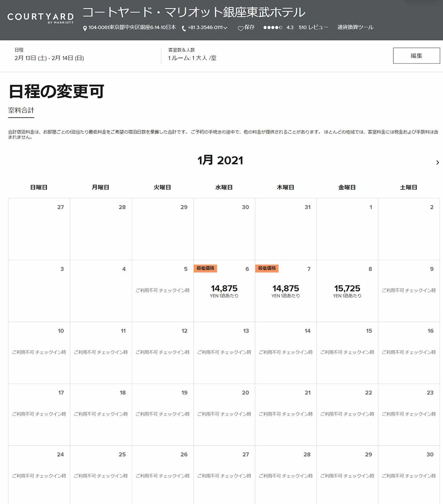The height and width of the screenshot is (504, 443).
Task: Click unavailable January 23 cell
Action: point(409,414)
